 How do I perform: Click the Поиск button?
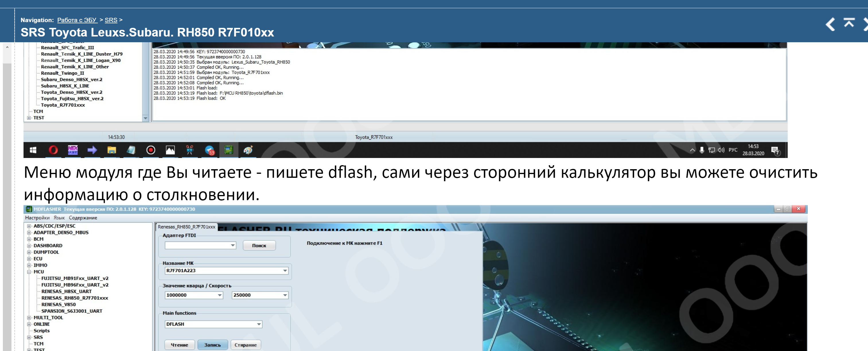tap(259, 245)
